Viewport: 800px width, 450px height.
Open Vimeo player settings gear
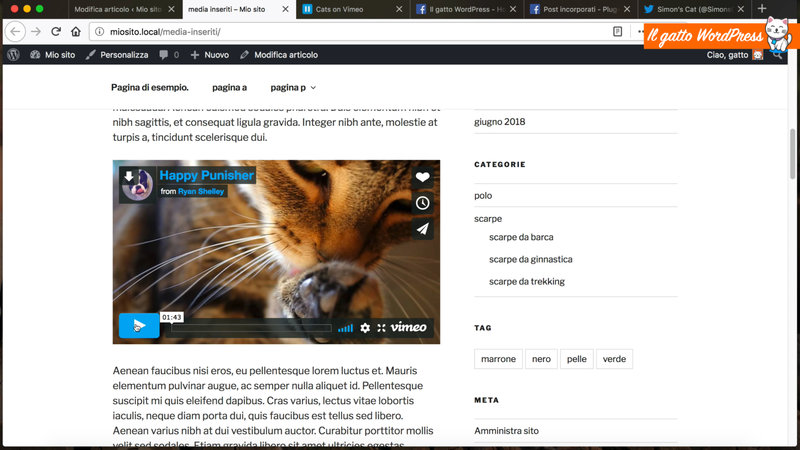tap(365, 328)
